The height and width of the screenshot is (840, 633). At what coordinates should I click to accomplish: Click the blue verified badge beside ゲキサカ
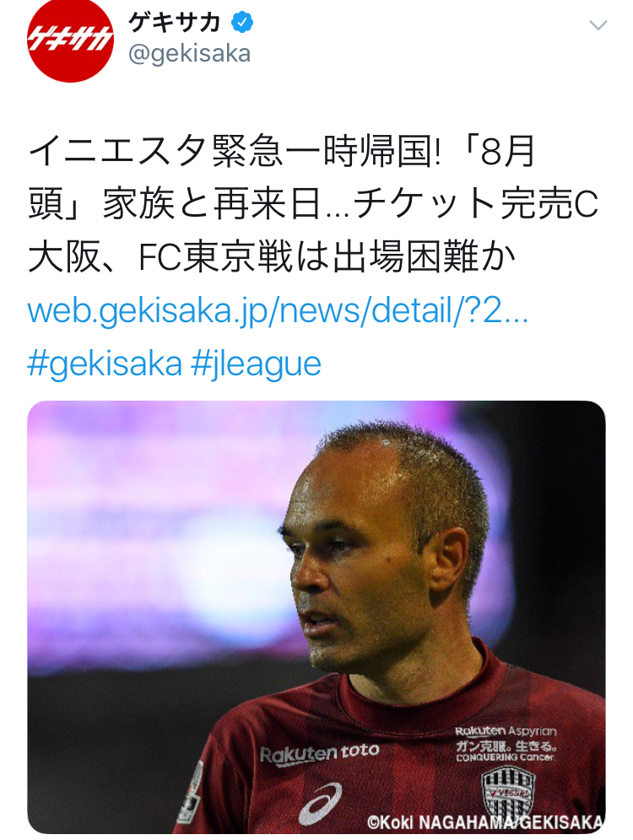click(242, 23)
